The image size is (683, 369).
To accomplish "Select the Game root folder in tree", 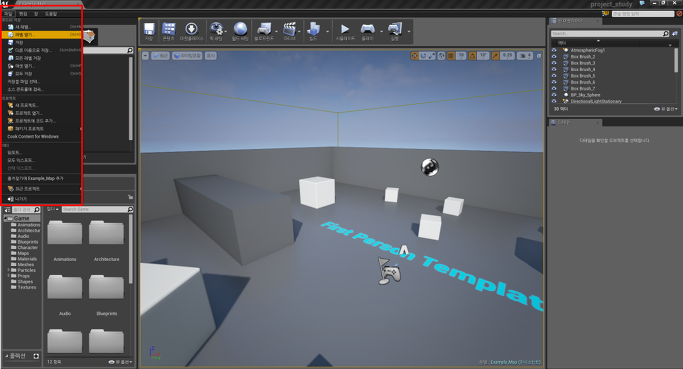I will (21, 218).
